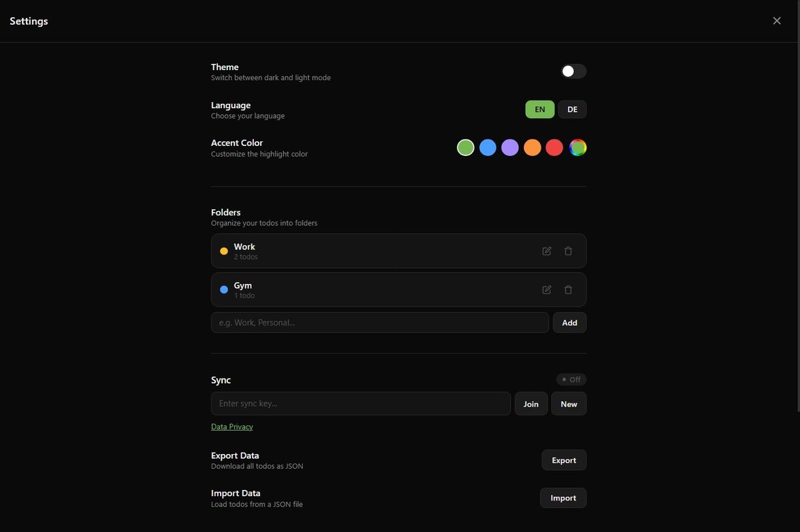Image resolution: width=800 pixels, height=532 pixels.
Task: Import todos from a JSON file
Action: (563, 497)
